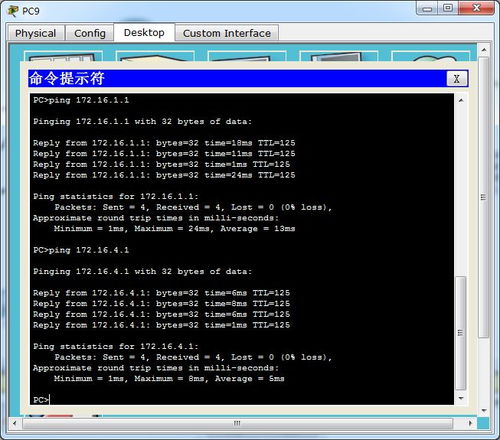Click second desktop app icon behind prompt
This screenshot has width=500, height=440.
click(x=155, y=56)
